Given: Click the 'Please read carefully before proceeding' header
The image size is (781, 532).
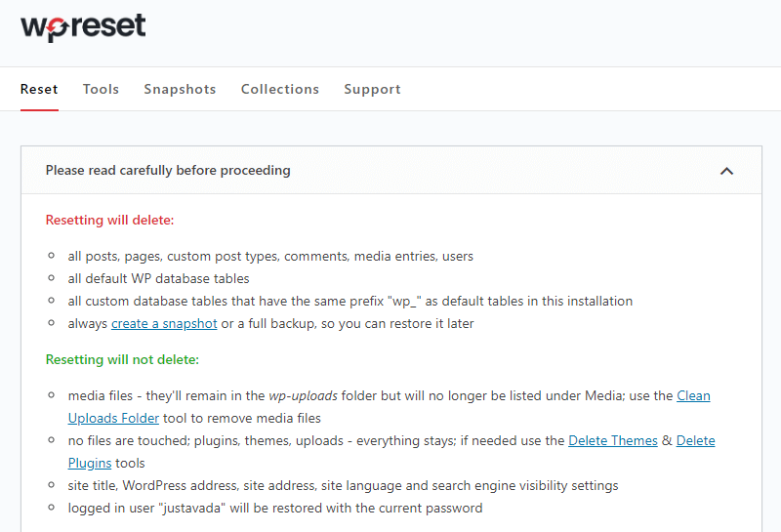Looking at the screenshot, I should [168, 170].
